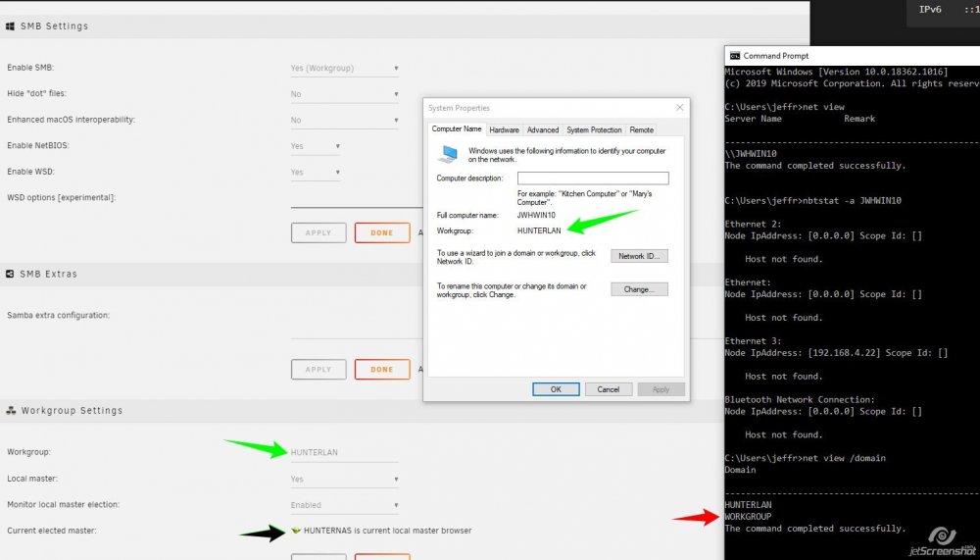
Task: Switch to the System Protection tab
Action: point(594,130)
